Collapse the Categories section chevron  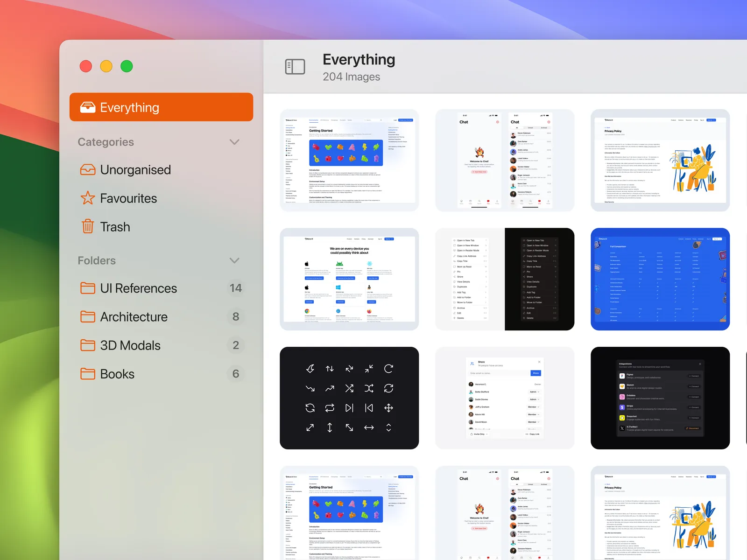[x=234, y=142]
